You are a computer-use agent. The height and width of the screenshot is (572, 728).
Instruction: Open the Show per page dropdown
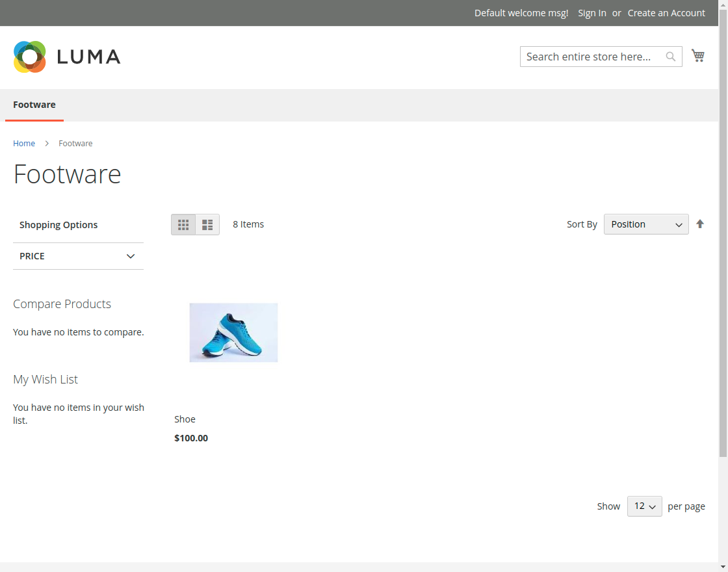pos(644,506)
